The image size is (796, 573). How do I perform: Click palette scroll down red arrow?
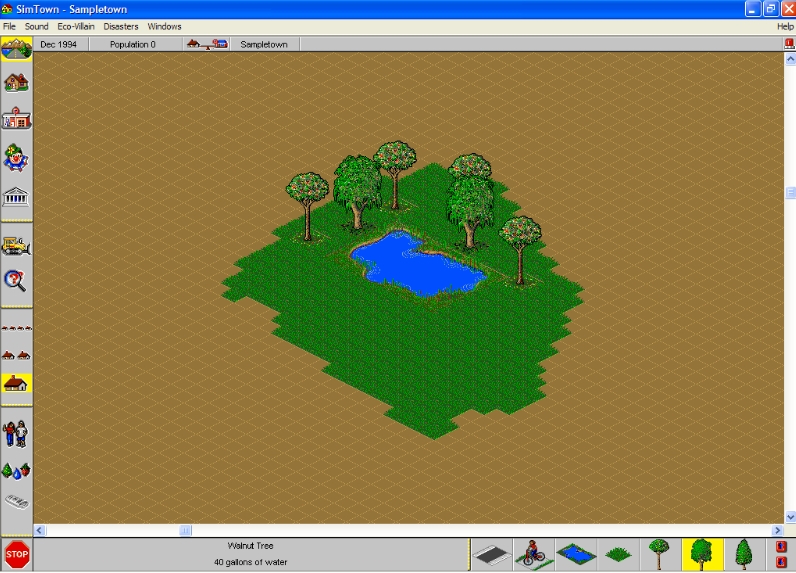[781, 562]
